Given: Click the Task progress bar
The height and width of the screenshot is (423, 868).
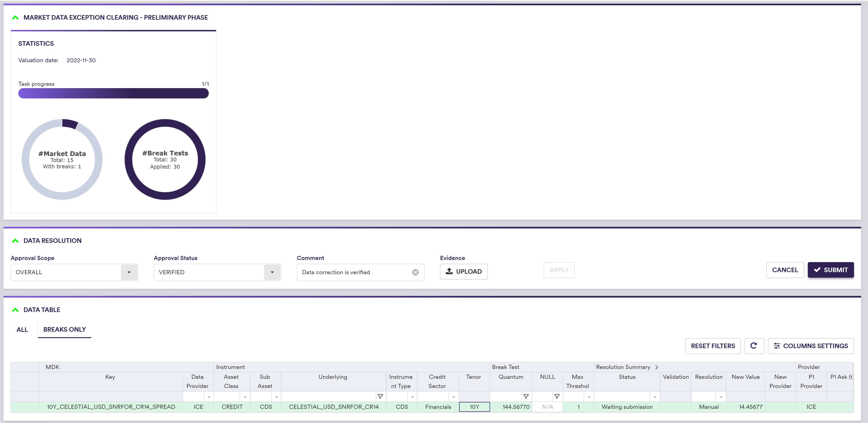Looking at the screenshot, I should 113,93.
